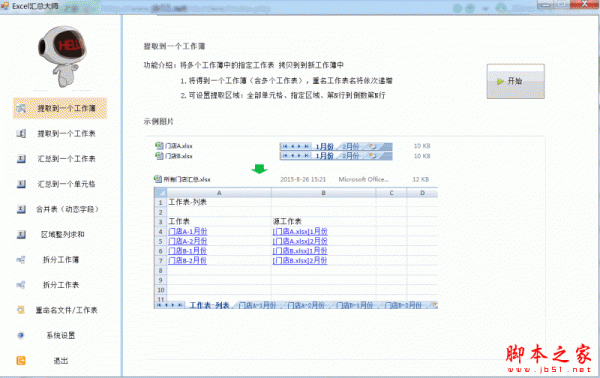Click the green down arrow in example image
The image size is (600, 378).
(x=259, y=169)
